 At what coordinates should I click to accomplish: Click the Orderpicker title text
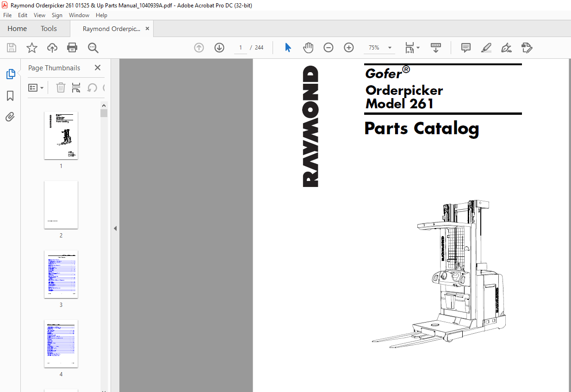[404, 90]
